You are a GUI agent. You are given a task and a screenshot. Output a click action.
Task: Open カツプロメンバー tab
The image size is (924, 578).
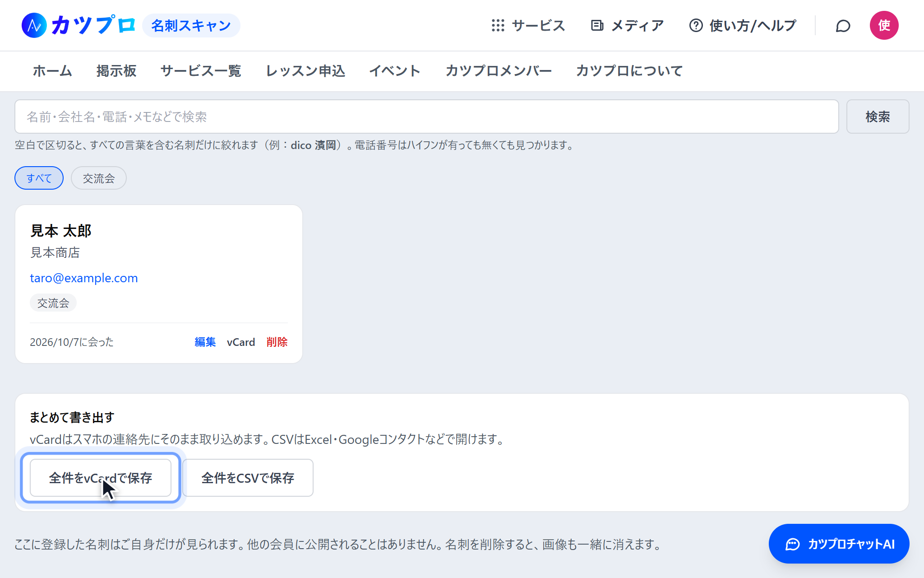pyautogui.click(x=499, y=71)
